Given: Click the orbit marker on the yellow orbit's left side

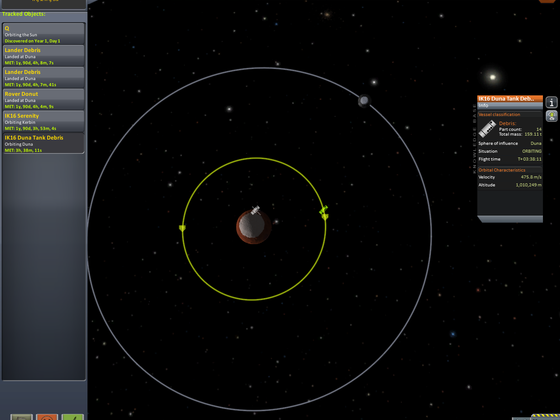Looking at the screenshot, I should click(x=182, y=228).
